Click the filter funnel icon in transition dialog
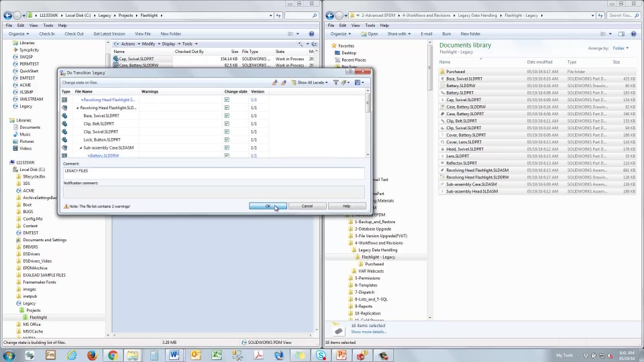Viewport: 644px width, 362px height. (x=335, y=82)
